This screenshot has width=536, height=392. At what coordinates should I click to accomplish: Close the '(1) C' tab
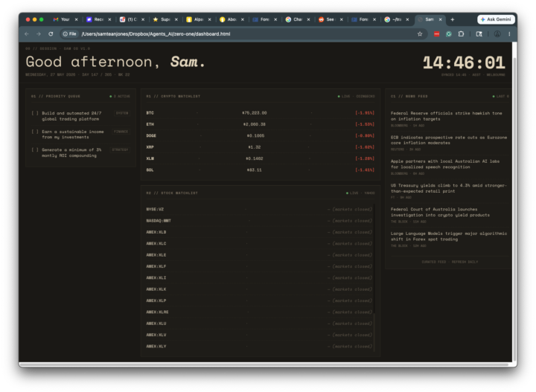[x=143, y=19]
